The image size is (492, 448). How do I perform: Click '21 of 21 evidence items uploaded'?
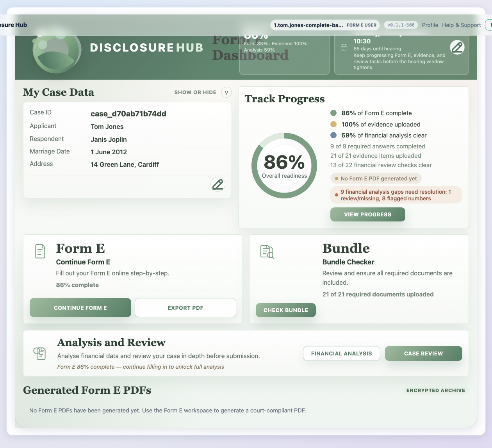[376, 155]
